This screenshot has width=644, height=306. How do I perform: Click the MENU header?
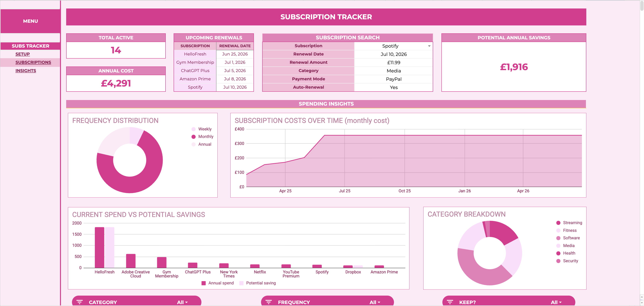30,21
